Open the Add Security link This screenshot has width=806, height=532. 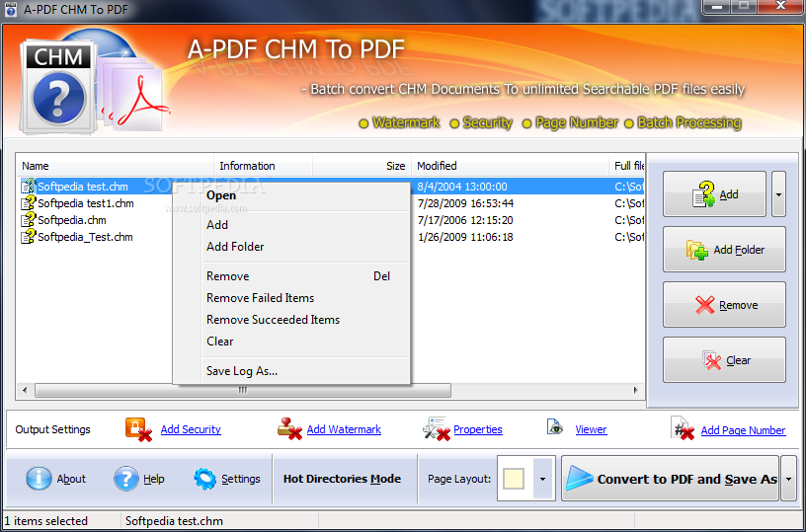[x=191, y=429]
